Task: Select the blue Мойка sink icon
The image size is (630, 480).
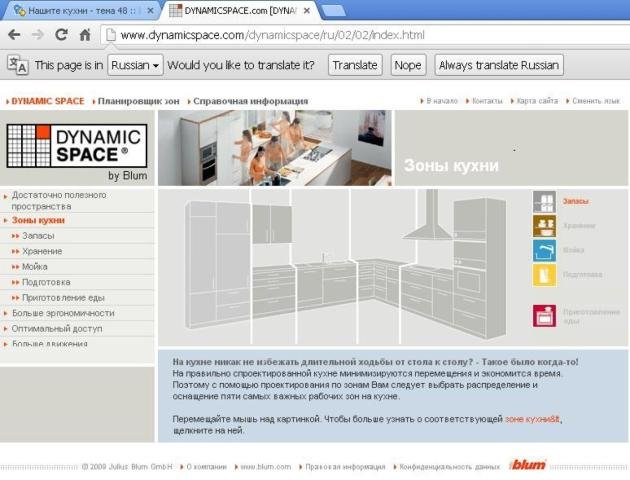Action: tap(544, 251)
